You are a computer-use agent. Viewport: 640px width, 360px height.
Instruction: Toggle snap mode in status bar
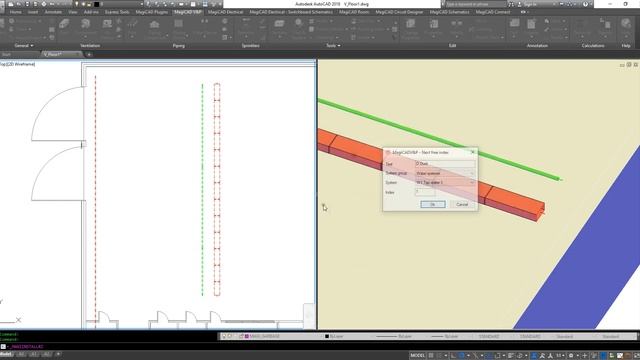tap(439, 356)
